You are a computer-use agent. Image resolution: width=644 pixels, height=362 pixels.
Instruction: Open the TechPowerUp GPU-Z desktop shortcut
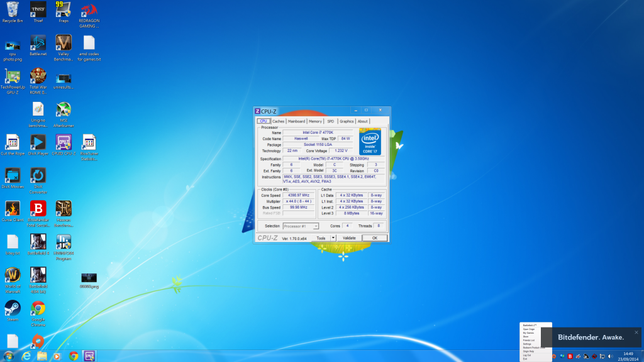pyautogui.click(x=13, y=77)
